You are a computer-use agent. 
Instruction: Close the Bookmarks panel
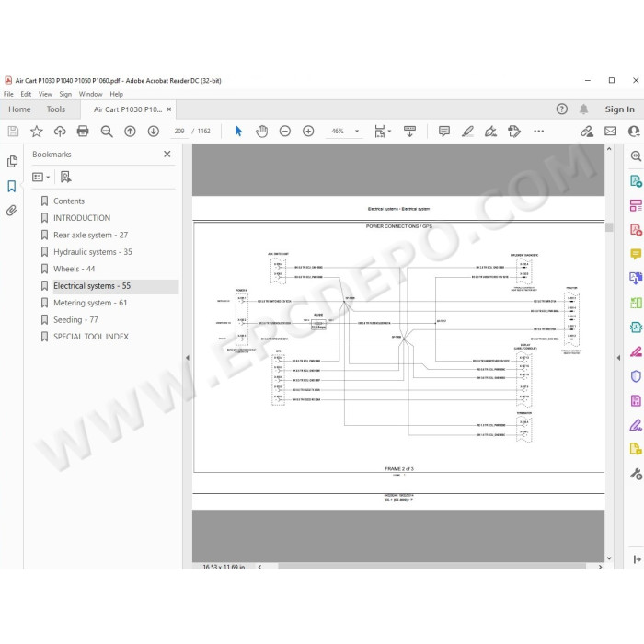tap(167, 154)
